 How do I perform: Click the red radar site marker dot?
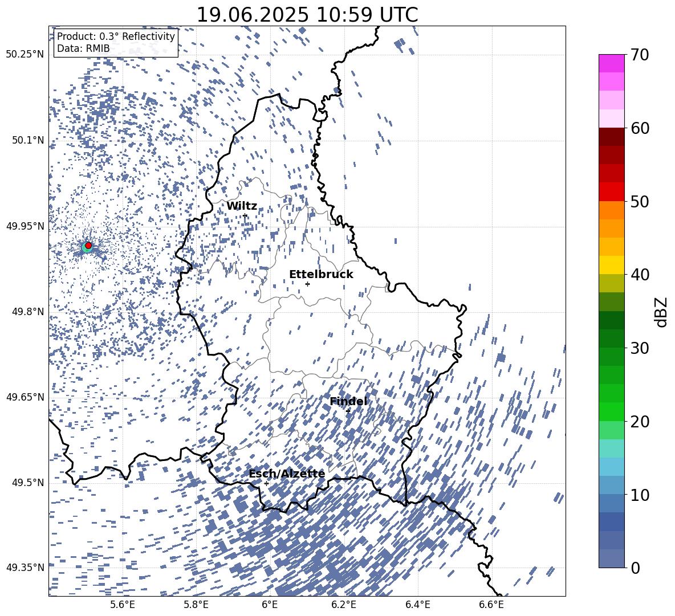click(x=88, y=246)
